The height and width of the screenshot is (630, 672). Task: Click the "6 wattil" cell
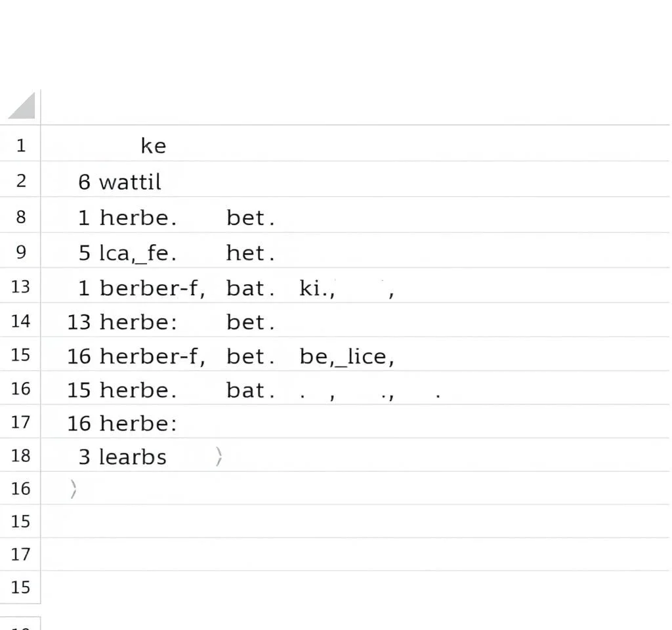(119, 181)
